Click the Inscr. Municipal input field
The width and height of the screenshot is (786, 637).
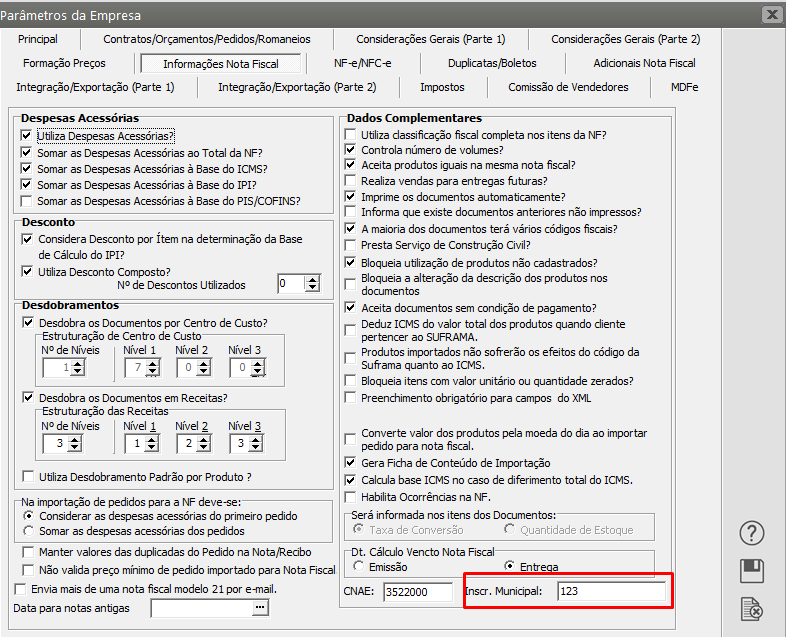click(611, 592)
